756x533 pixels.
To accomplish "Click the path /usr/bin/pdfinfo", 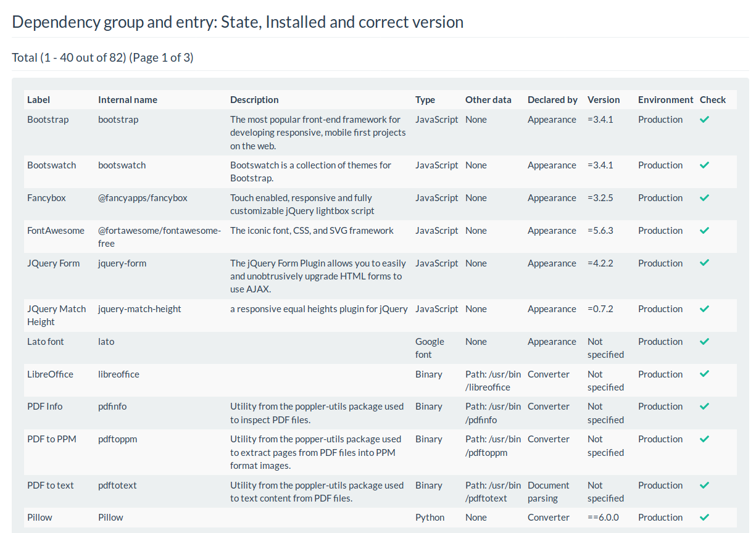I will (x=493, y=413).
